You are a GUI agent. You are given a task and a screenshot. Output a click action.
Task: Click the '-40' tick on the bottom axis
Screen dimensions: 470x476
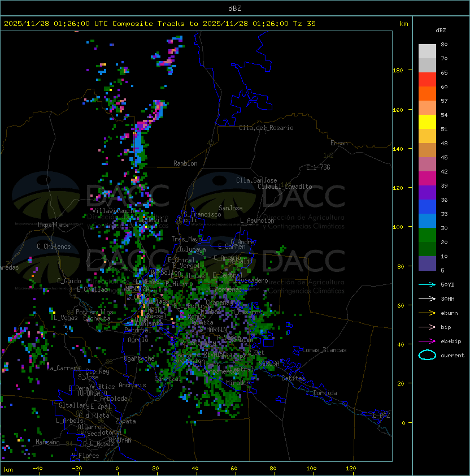[37, 469]
